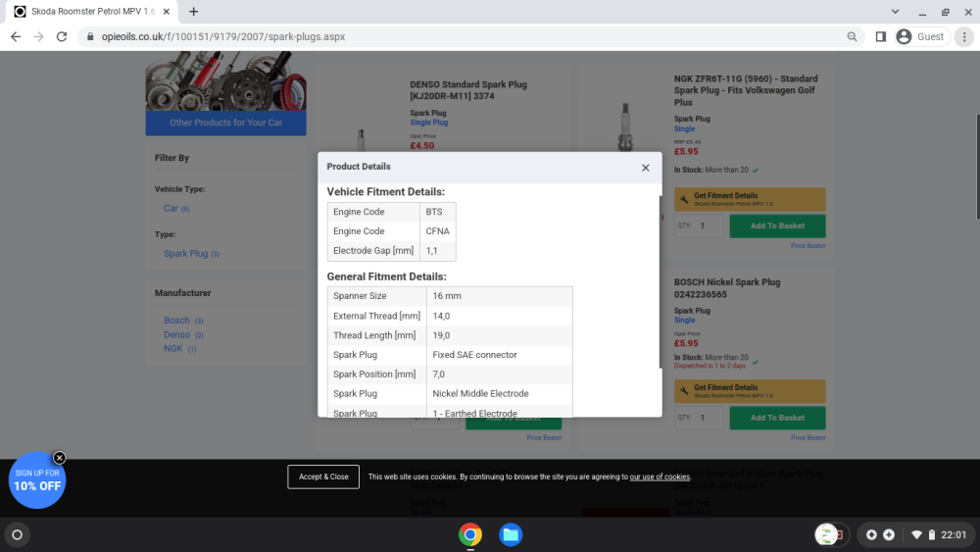Accept and close the cookie notice
Viewport: 980px width, 552px height.
pyautogui.click(x=323, y=477)
